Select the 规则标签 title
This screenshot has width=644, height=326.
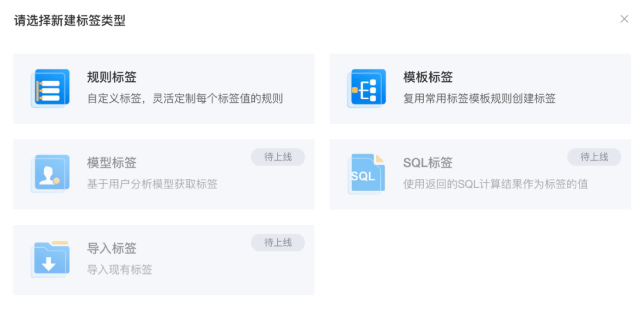(x=112, y=77)
